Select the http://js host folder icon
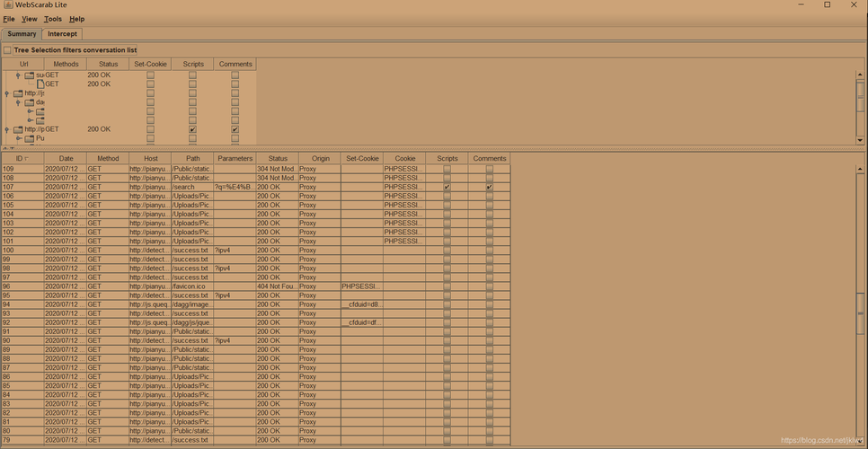Image resolution: width=868 pixels, height=449 pixels. pos(18,93)
